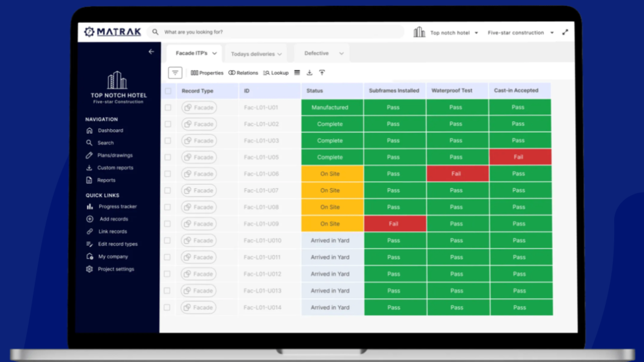
Task: Click the On Site status for Fac-L01-U07
Action: tap(332, 190)
